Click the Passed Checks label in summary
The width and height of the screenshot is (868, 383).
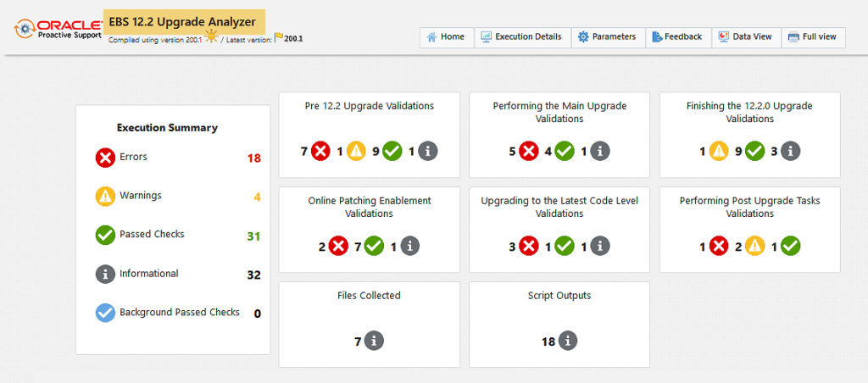[153, 234]
